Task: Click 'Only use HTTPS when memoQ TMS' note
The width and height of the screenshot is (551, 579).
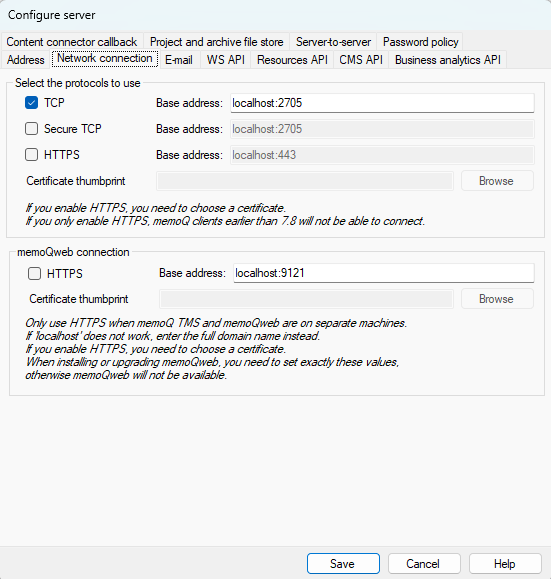Action: [216, 323]
